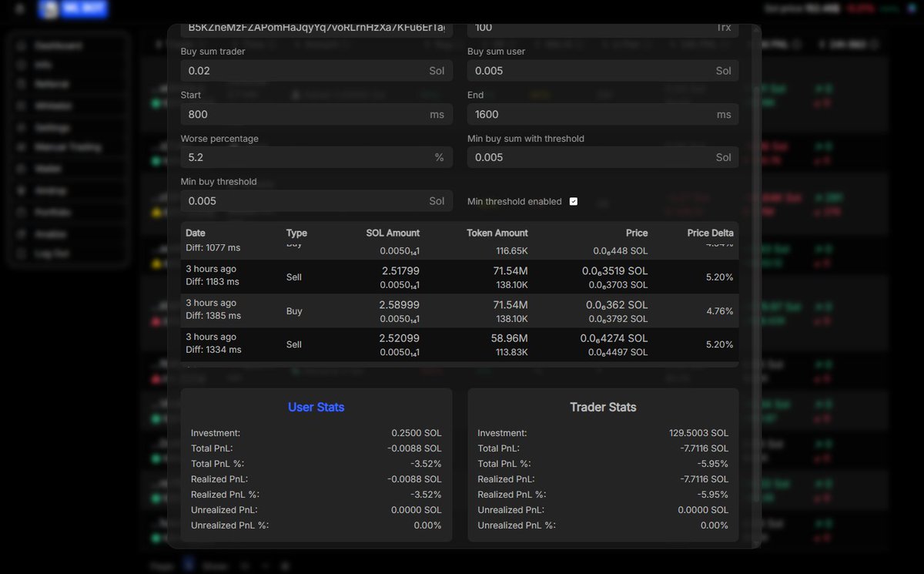Click the price ending 3792 SOL
Image resolution: width=924 pixels, height=574 pixels.
[618, 319]
